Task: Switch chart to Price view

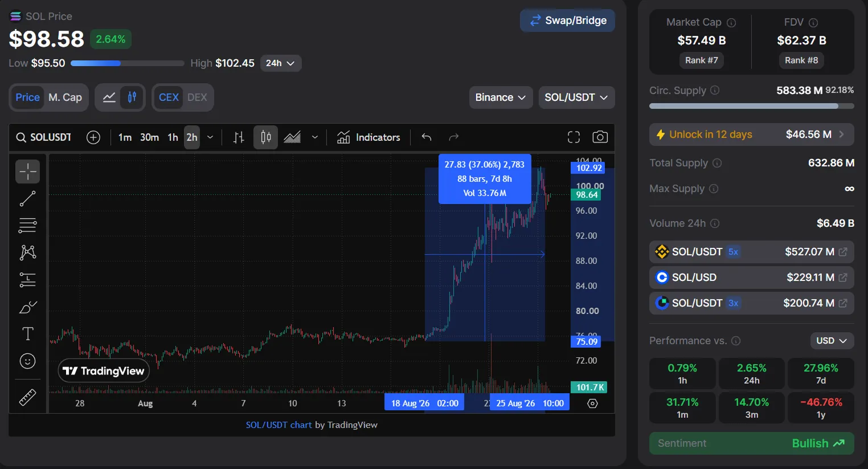Action: point(28,97)
